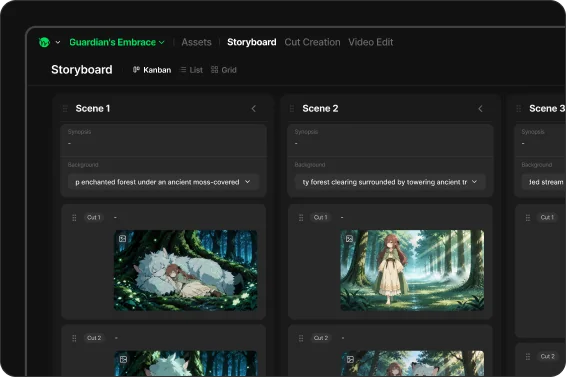Screen dimensions: 566x377
Task: Click image icon on Scene 1 Cut 1 thumbnail
Action: 123,239
